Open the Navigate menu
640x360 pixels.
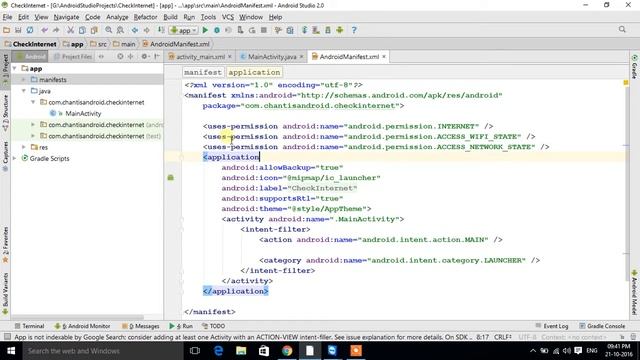click(x=66, y=17)
